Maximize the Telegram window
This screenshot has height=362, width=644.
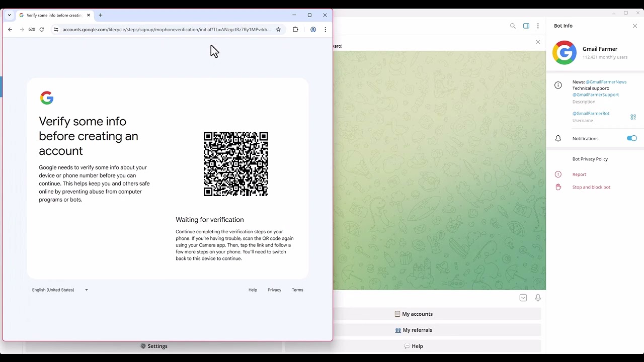(x=626, y=13)
